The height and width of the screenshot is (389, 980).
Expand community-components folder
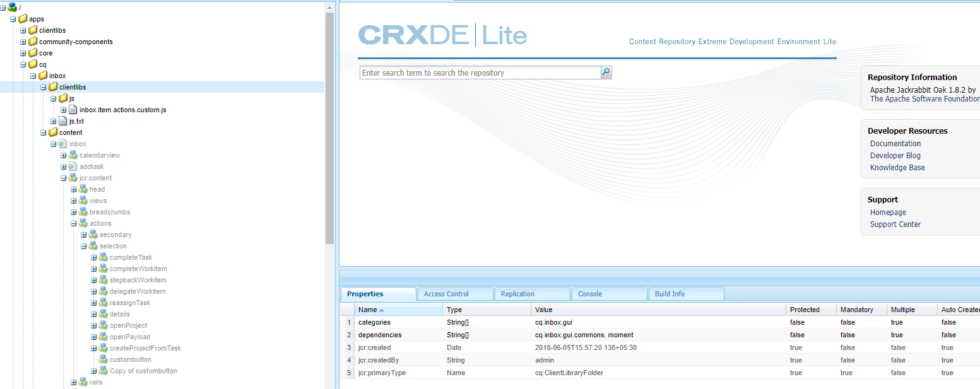(x=23, y=42)
